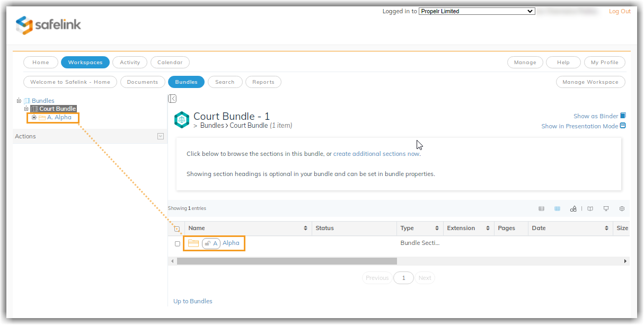Open the Logged in to organisation dropdown
Viewport: 644px width, 325px height.
point(477,11)
